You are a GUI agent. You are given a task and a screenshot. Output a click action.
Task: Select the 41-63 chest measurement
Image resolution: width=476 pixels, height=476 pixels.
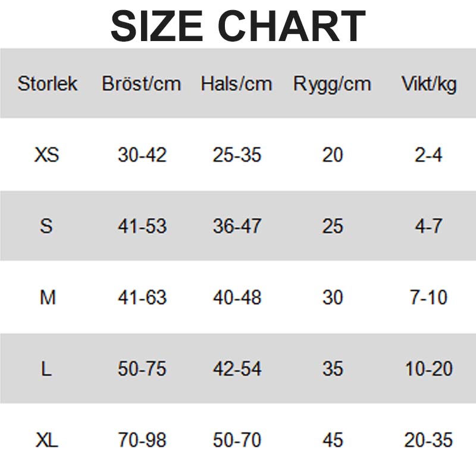coord(142,297)
